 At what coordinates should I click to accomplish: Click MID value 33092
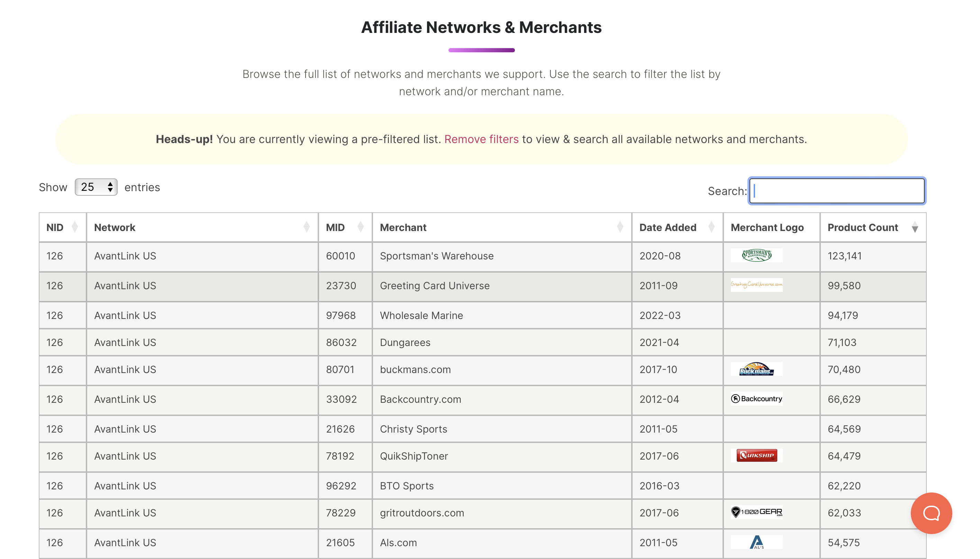[341, 399]
